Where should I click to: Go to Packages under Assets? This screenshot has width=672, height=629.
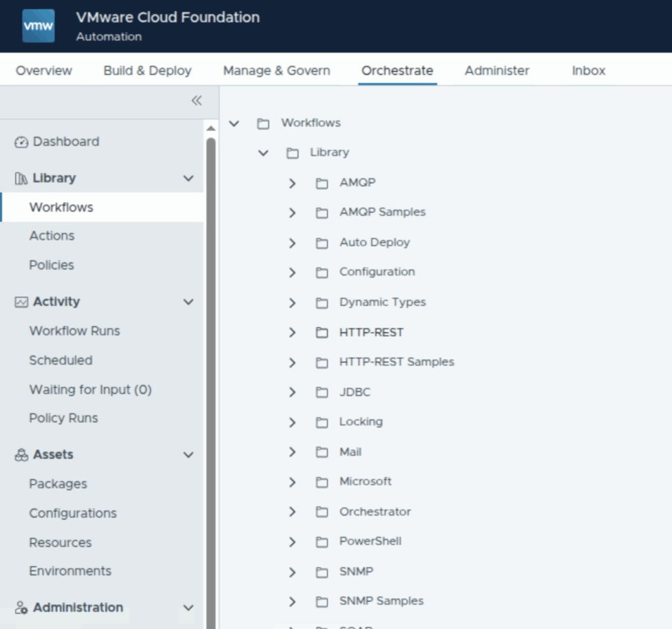[x=58, y=484]
